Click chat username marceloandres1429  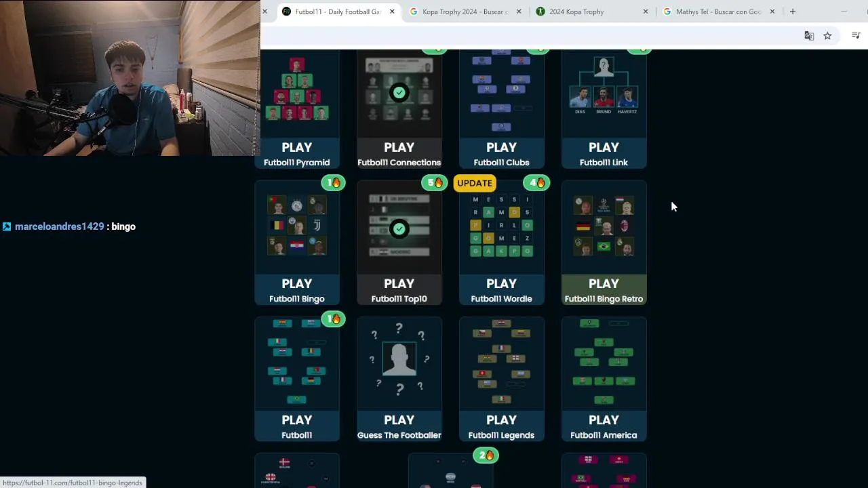click(59, 226)
